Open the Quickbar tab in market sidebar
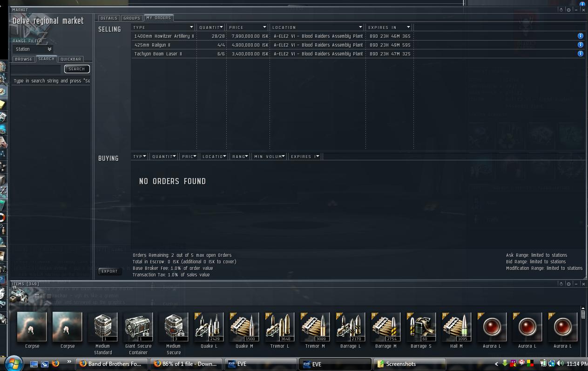Screen dimensions: 588x371 click(x=71, y=59)
